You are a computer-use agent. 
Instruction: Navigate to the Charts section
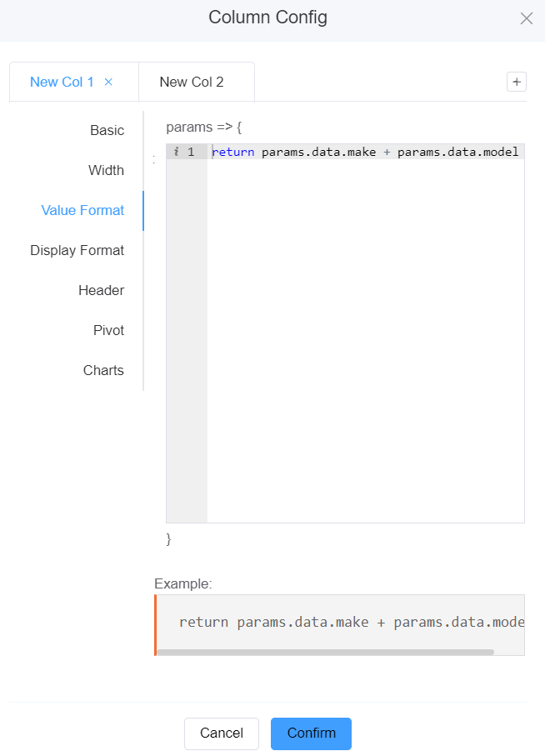103,370
